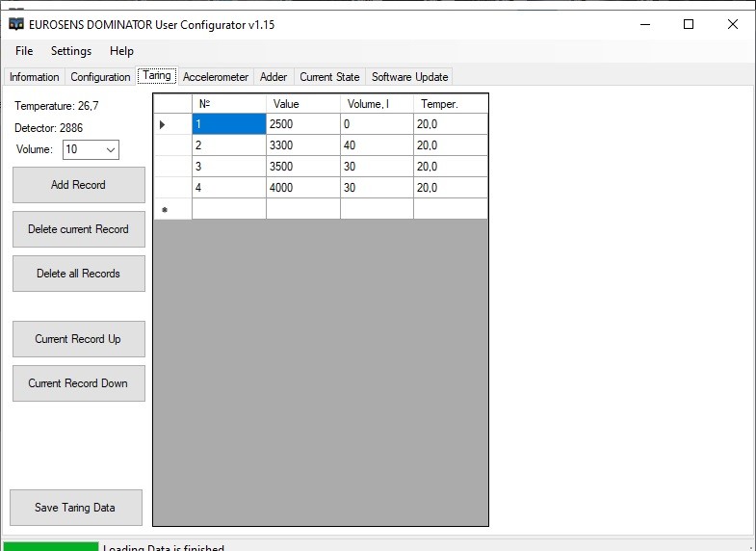The width and height of the screenshot is (756, 551).
Task: Open the File menu
Action: click(24, 51)
